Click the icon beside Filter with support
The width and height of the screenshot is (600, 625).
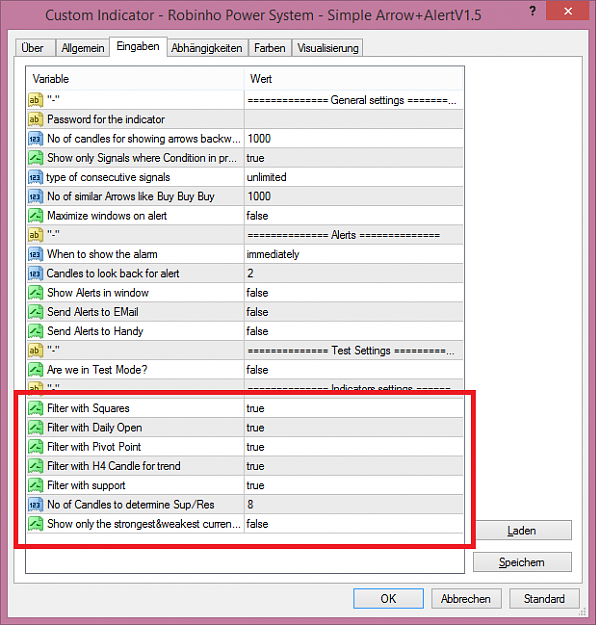(35, 485)
